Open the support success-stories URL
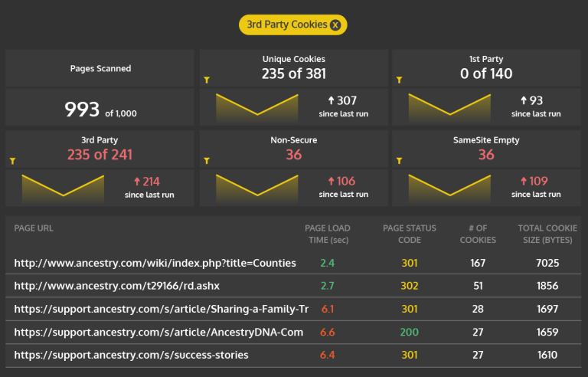This screenshot has width=588, height=377. point(131,355)
